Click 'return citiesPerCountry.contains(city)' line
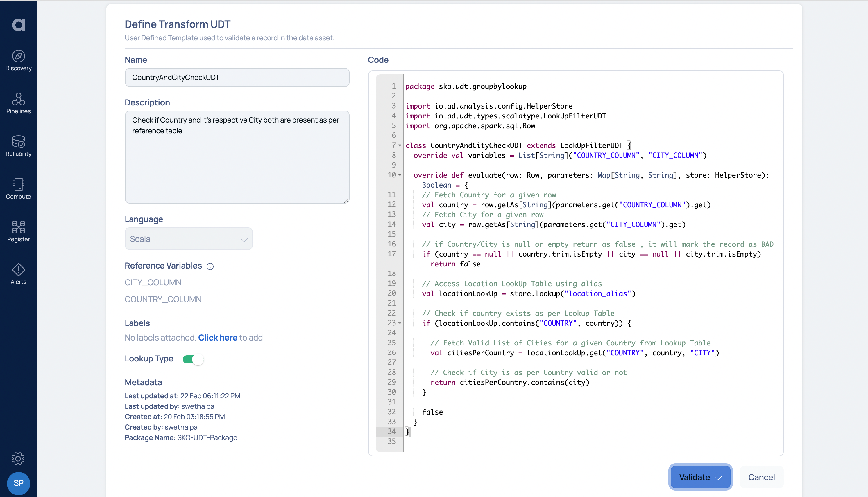Image resolution: width=868 pixels, height=497 pixels. click(x=510, y=382)
